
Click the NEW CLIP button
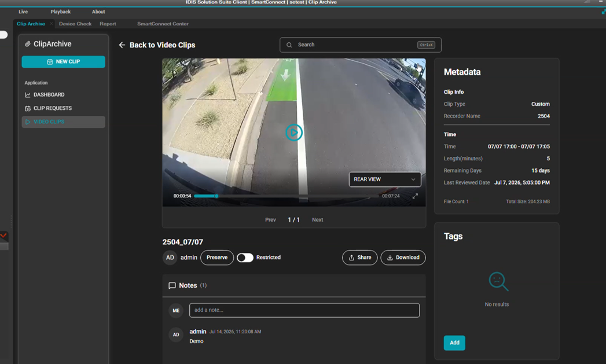pyautogui.click(x=64, y=62)
